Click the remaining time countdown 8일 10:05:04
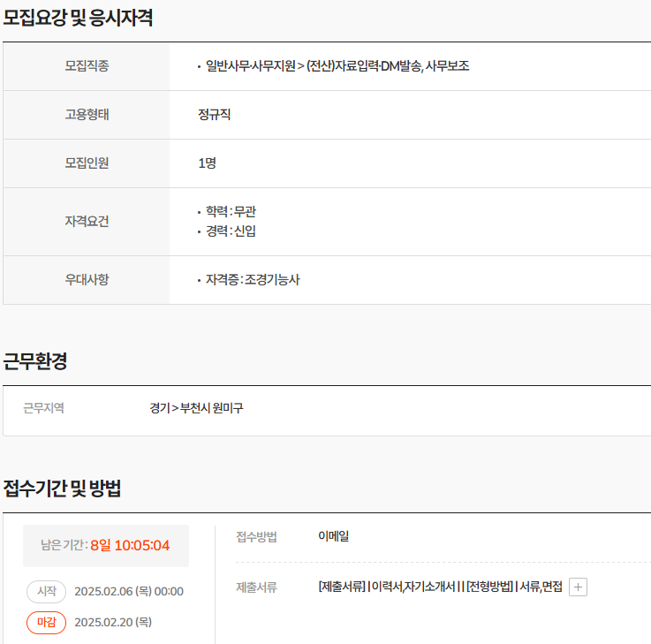 click(x=130, y=545)
